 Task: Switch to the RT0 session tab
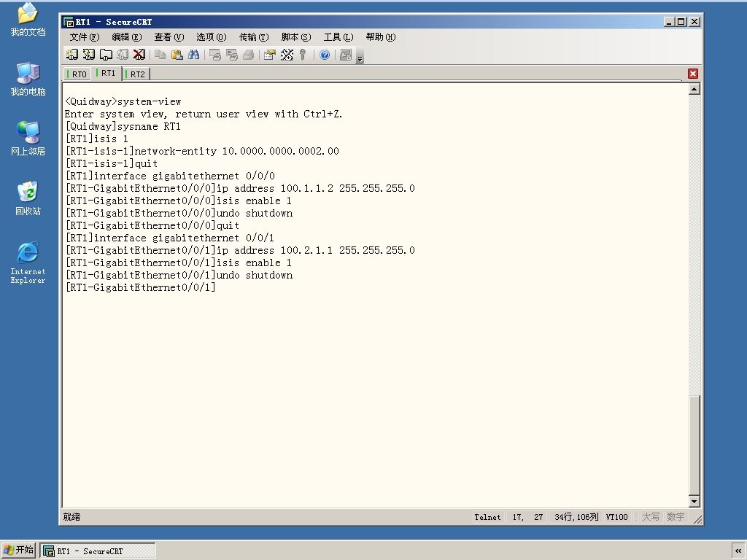[x=77, y=74]
